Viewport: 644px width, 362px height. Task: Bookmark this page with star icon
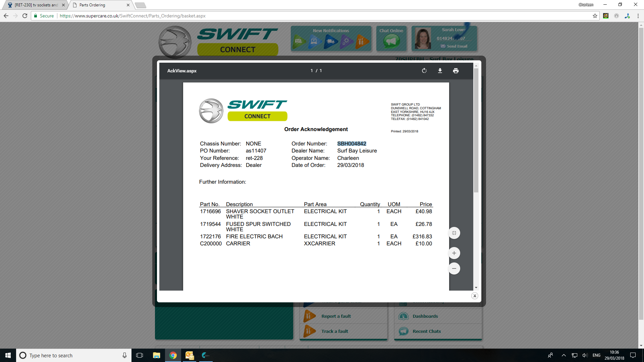pyautogui.click(x=595, y=16)
